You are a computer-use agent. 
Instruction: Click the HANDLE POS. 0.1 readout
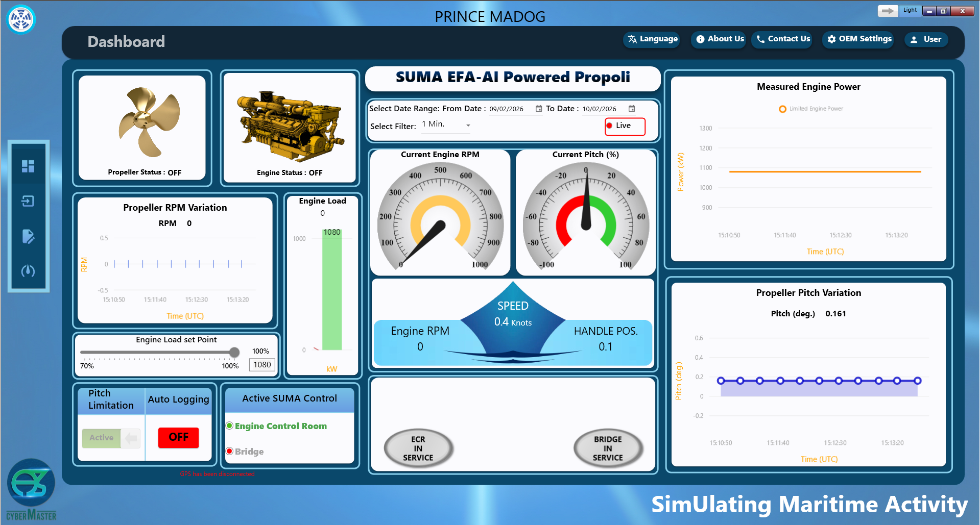pyautogui.click(x=606, y=339)
